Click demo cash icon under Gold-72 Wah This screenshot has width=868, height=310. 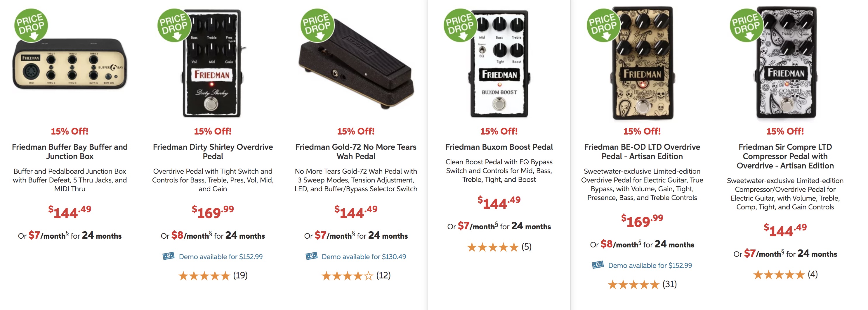[x=312, y=256]
